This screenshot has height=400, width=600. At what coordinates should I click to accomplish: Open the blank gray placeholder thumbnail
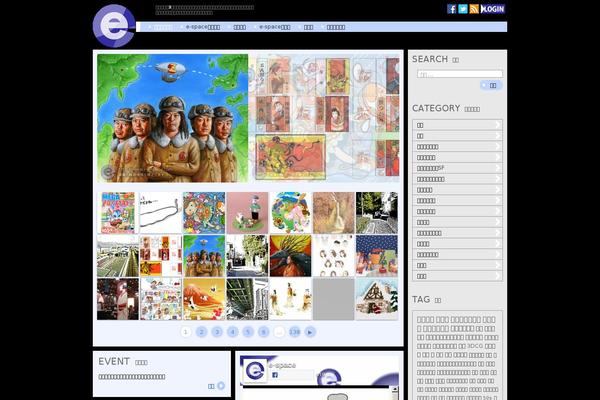334,299
